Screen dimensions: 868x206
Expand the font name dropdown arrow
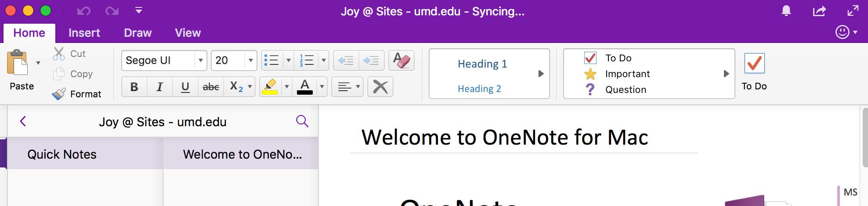[x=201, y=60]
